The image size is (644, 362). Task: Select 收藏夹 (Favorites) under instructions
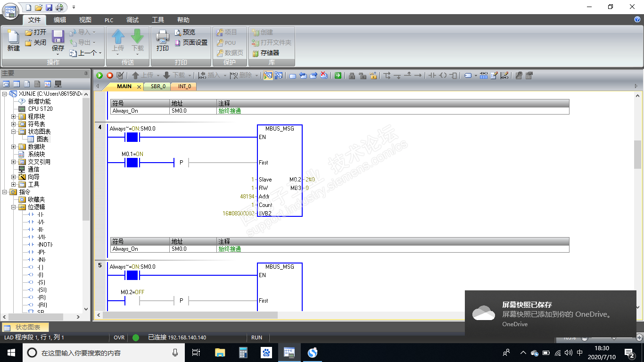pyautogui.click(x=36, y=199)
